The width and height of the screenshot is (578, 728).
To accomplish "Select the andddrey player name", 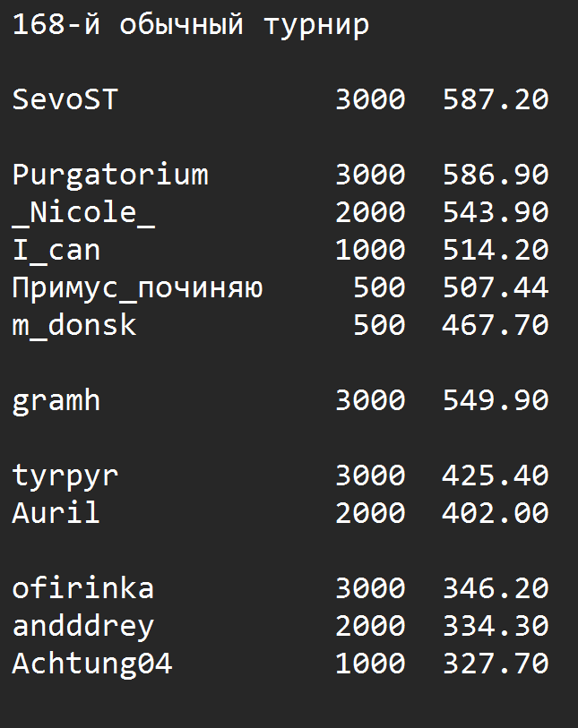I will pyautogui.click(x=83, y=627).
